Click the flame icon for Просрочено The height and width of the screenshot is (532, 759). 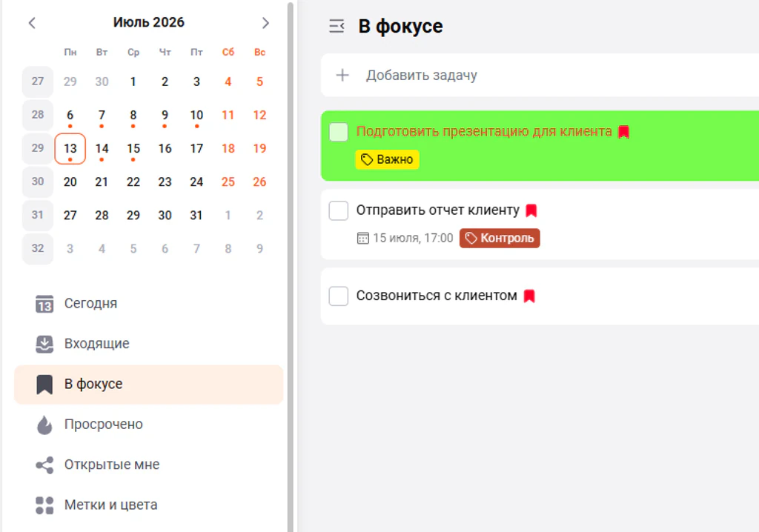[44, 425]
